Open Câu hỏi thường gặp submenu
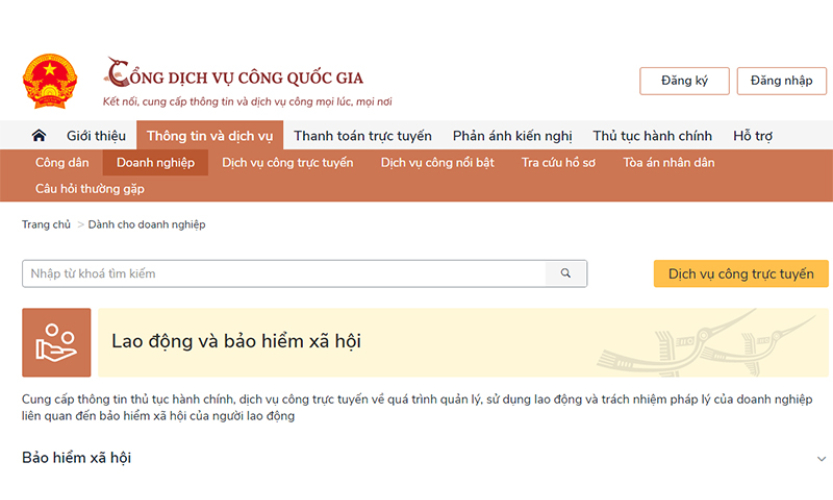The width and height of the screenshot is (833, 500). (90, 189)
